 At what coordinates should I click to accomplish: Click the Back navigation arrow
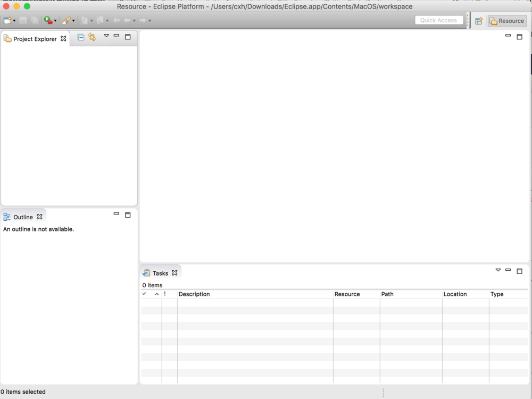coord(128,20)
